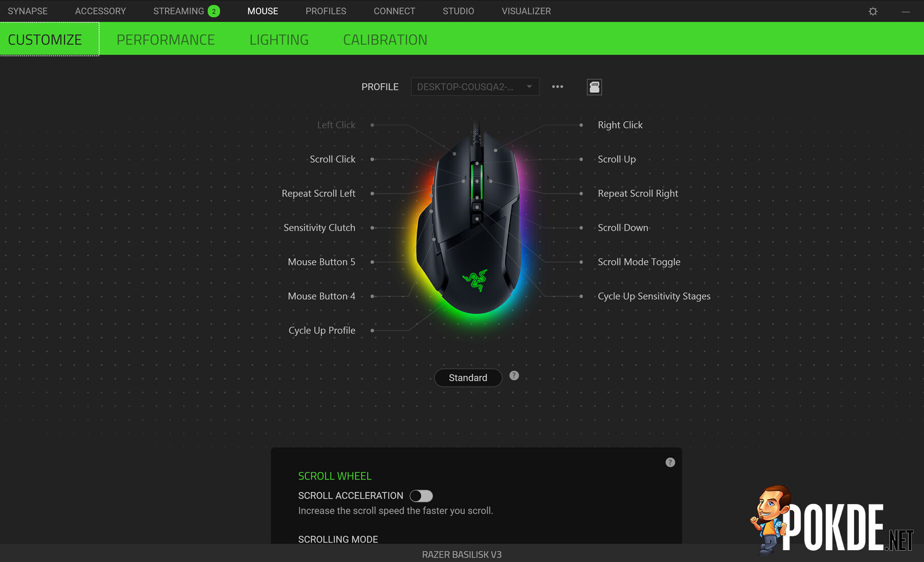Open the Profile dropdown

point(475,87)
